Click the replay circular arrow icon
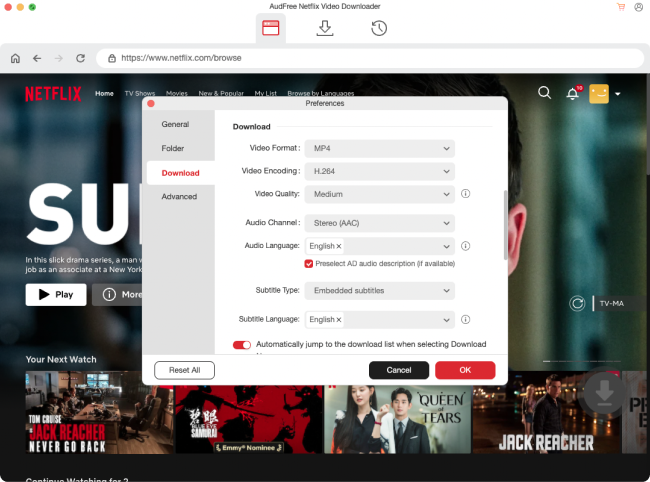Screen dimensions: 650x482 tap(577, 303)
